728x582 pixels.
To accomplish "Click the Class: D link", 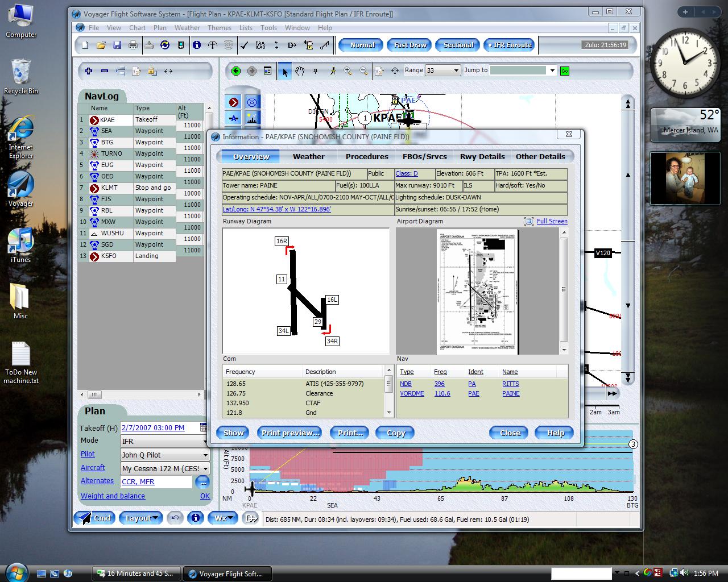I will 407,173.
